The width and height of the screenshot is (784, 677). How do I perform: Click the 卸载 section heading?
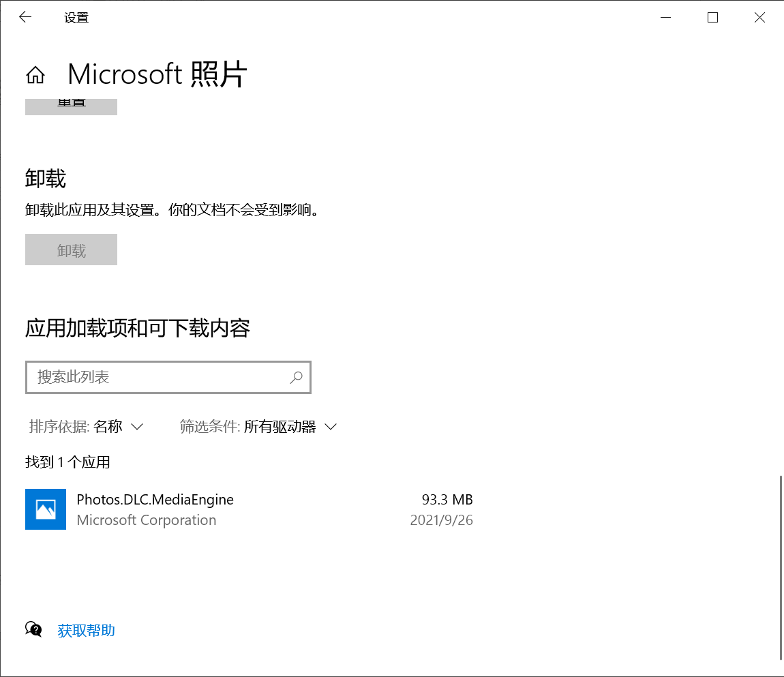click(46, 179)
